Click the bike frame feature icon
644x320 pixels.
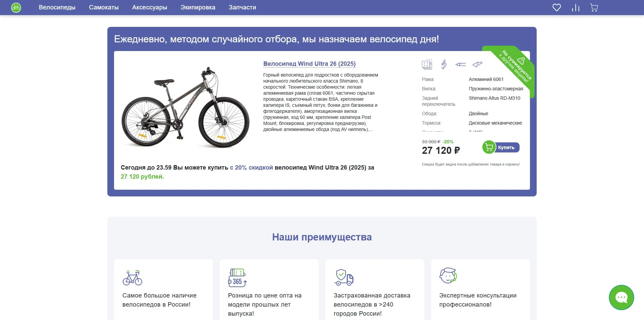[x=477, y=64]
